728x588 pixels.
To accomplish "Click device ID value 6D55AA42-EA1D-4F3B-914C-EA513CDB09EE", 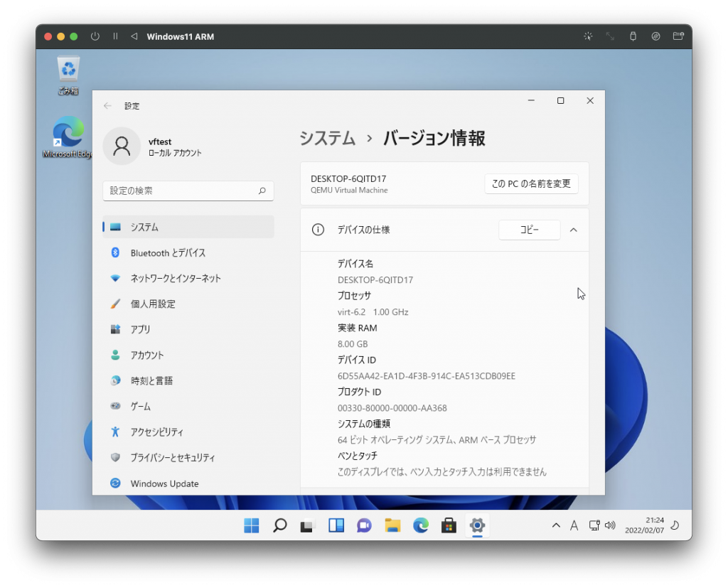I will (427, 376).
